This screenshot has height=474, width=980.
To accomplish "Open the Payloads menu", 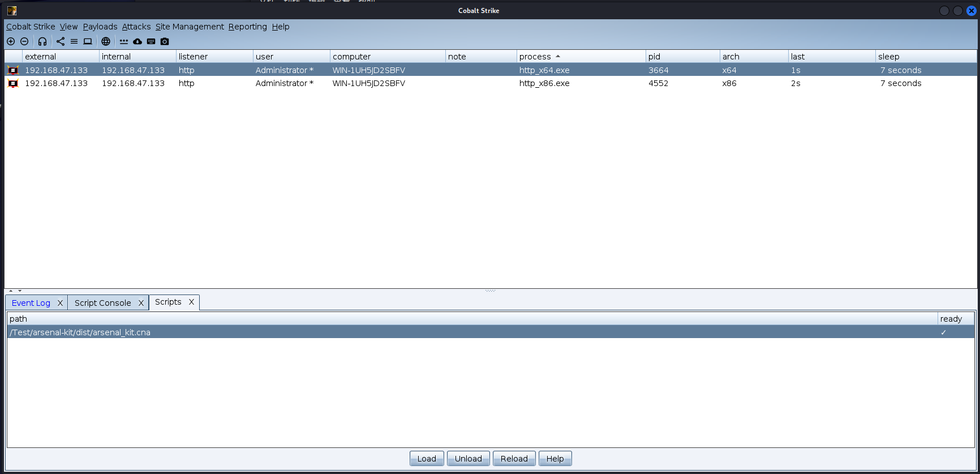I will coord(100,27).
